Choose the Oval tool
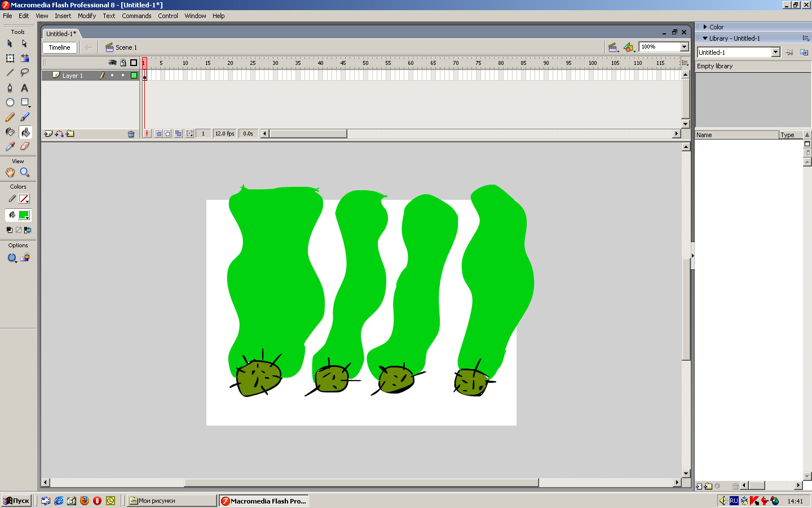Viewport: 812px width, 508px height. coord(10,102)
